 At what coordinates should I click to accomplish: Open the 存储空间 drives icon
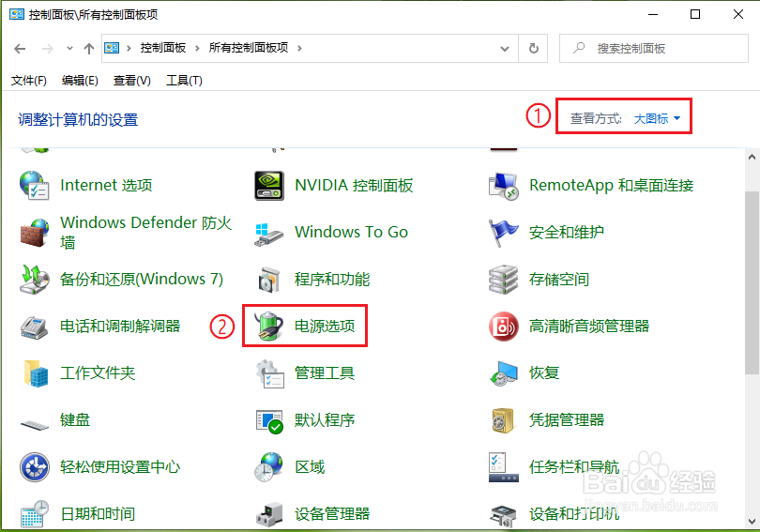[504, 279]
